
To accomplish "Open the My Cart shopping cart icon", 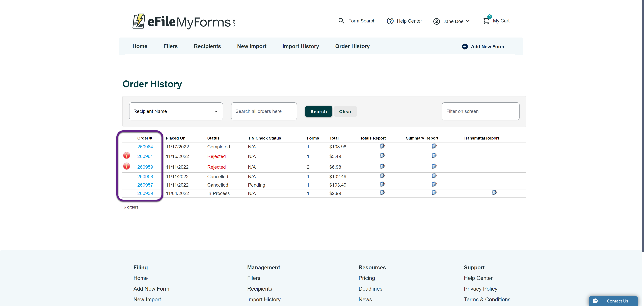I will [x=486, y=21].
